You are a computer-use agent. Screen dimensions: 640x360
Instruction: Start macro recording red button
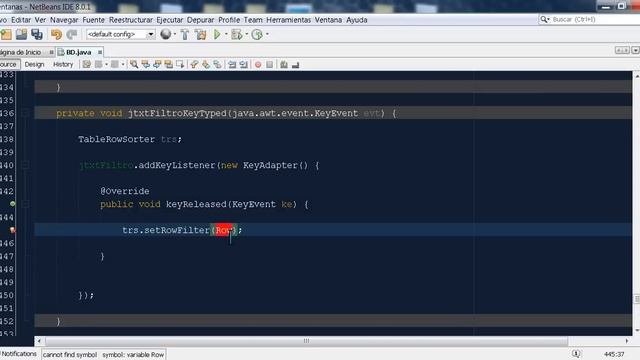point(258,64)
